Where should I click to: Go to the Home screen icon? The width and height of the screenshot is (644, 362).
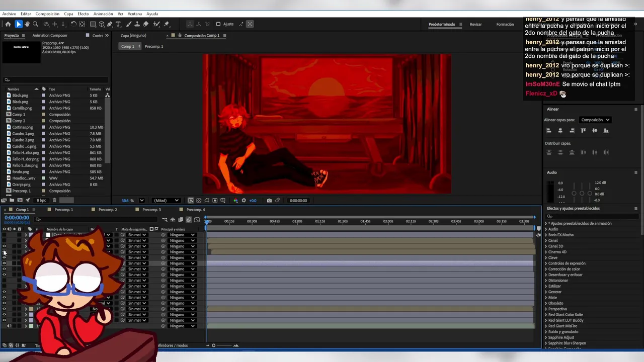point(8,24)
